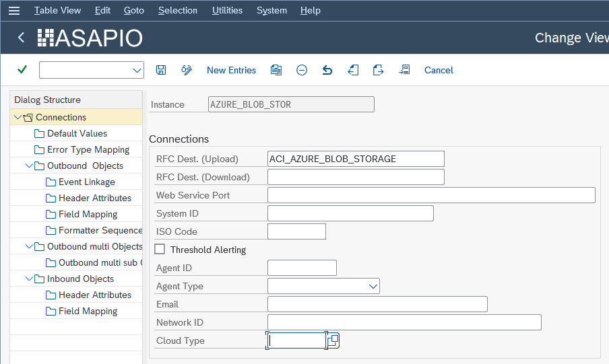Click the folder icon of Default Values

click(x=39, y=133)
